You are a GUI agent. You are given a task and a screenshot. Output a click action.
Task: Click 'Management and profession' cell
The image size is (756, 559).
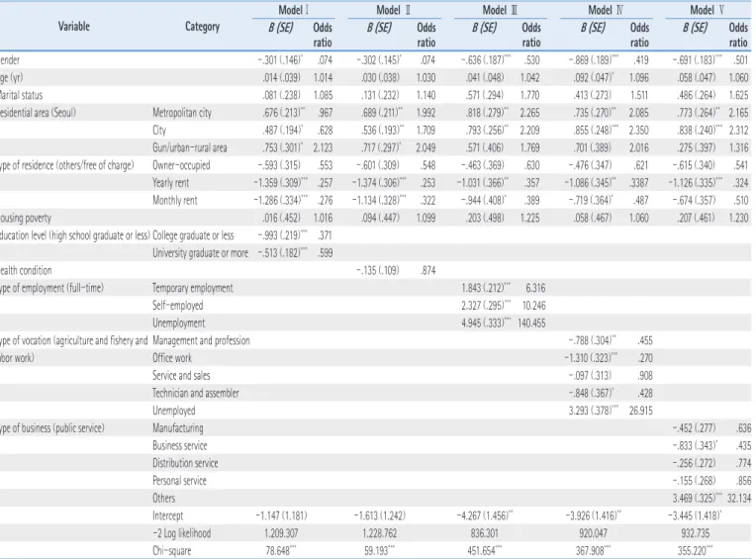[201, 340]
